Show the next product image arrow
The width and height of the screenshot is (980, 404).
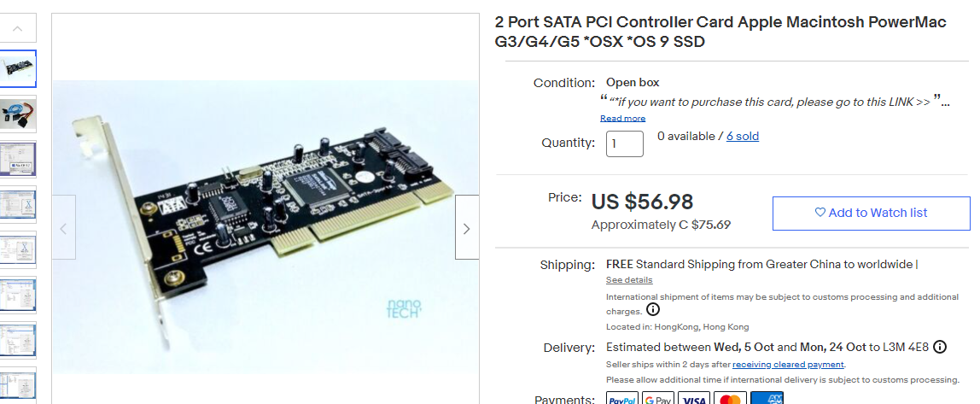(467, 227)
